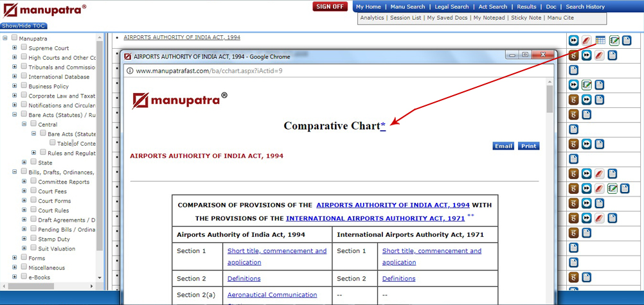Open the International Airports Authority Act, 1971 link
This screenshot has width=644, height=305.
[375, 218]
